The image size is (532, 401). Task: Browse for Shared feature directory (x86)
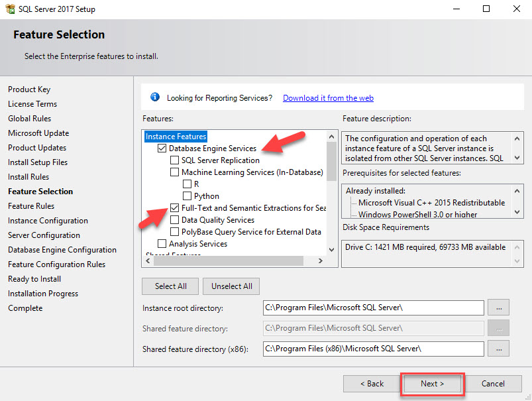tap(498, 349)
